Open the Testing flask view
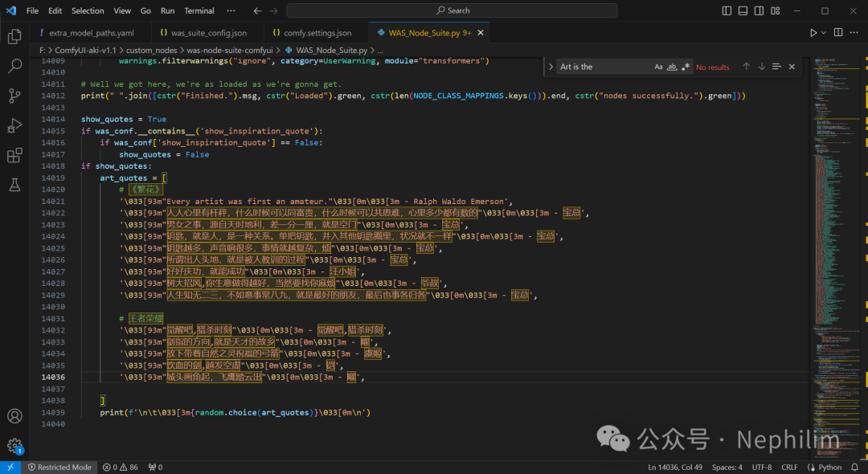The width and height of the screenshot is (868, 474). pyautogui.click(x=14, y=185)
